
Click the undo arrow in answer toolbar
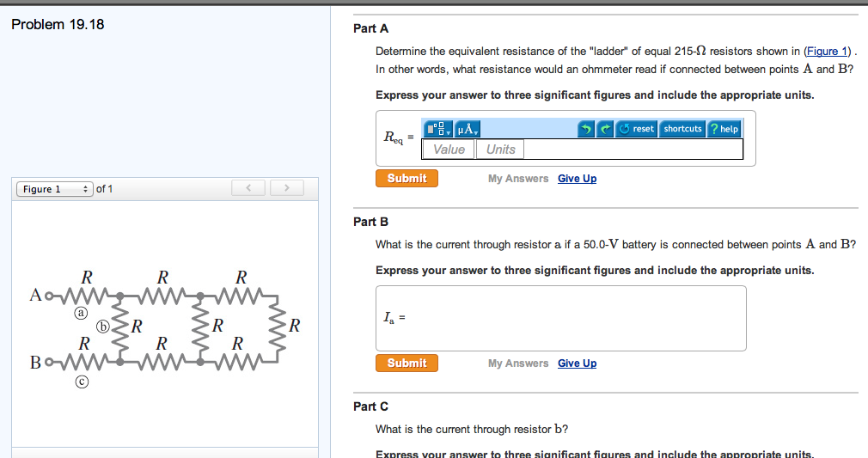point(586,129)
